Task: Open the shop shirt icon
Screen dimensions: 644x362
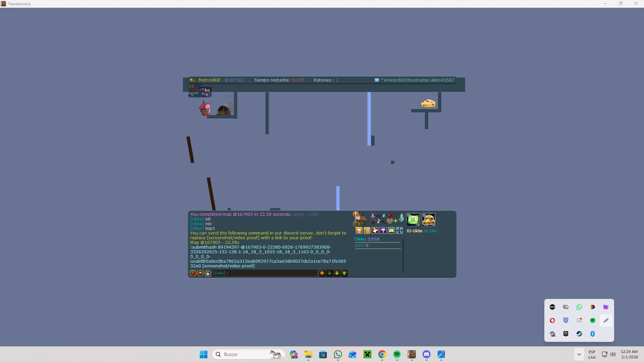Action: pyautogui.click(x=375, y=230)
